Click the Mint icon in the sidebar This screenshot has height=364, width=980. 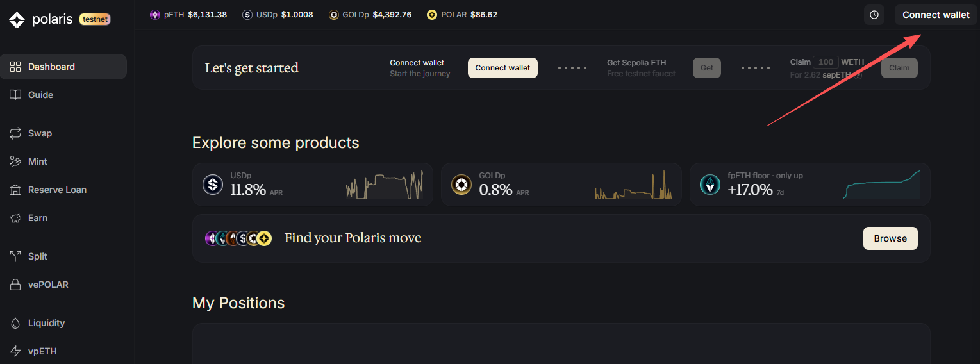[x=15, y=161]
